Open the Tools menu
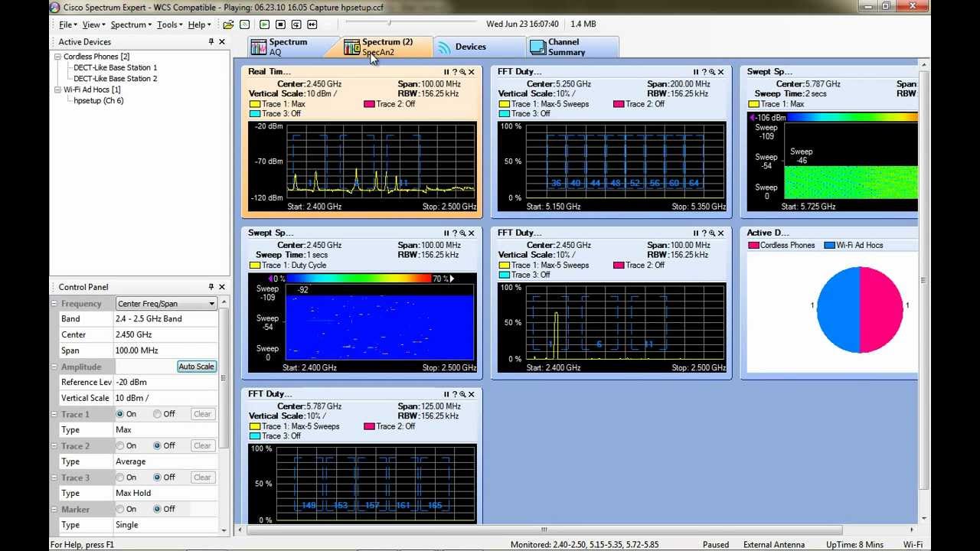The height and width of the screenshot is (551, 980). [x=170, y=24]
